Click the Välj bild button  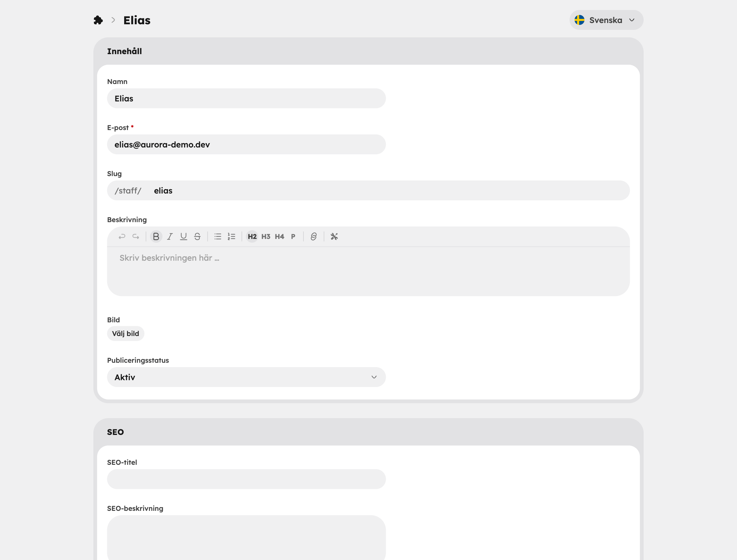click(125, 333)
